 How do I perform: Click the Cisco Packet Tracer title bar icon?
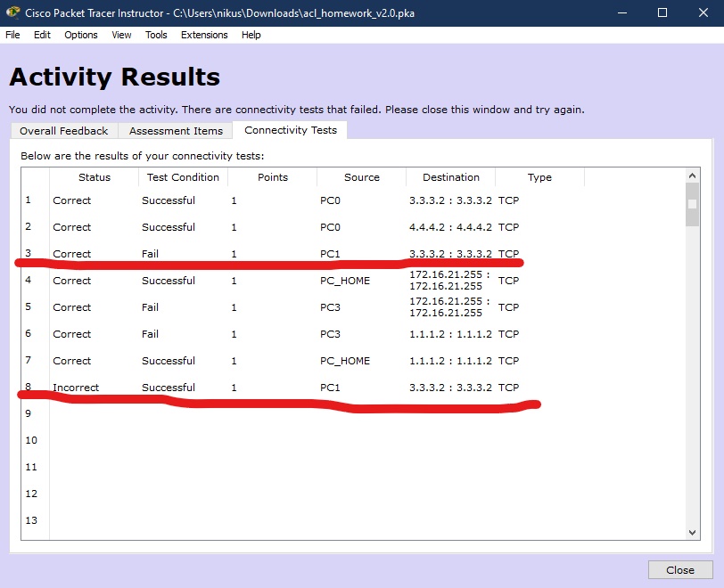(12, 12)
